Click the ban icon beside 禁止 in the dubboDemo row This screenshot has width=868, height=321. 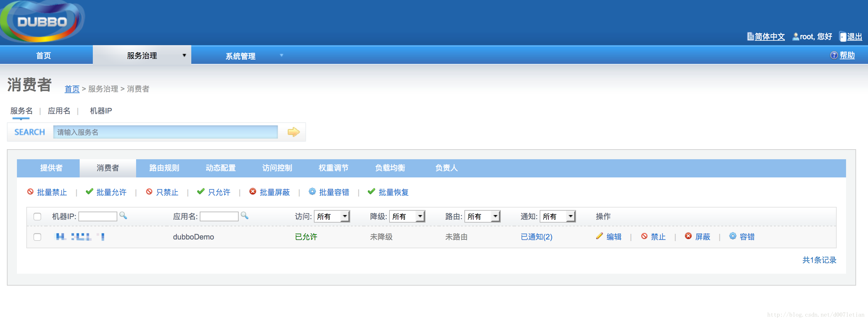click(644, 236)
